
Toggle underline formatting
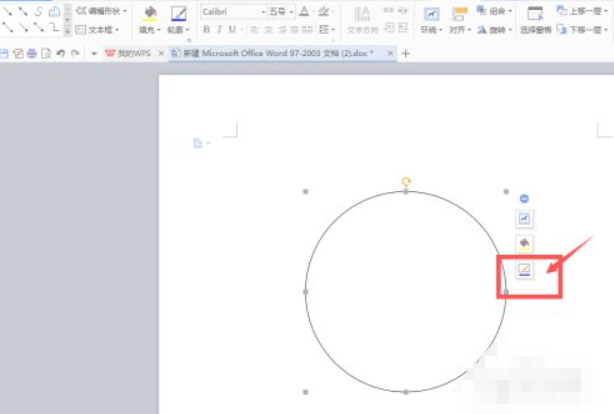[x=232, y=30]
